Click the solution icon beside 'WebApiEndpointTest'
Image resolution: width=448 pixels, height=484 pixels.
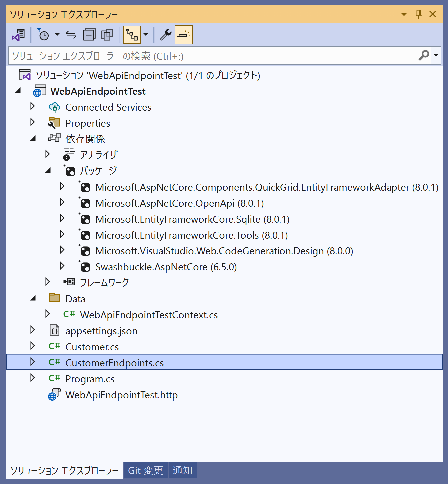tap(25, 75)
